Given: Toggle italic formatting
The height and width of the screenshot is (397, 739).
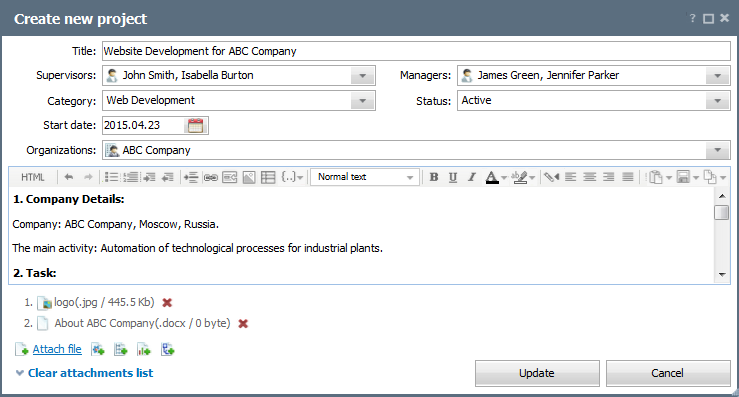Looking at the screenshot, I should click(471, 177).
